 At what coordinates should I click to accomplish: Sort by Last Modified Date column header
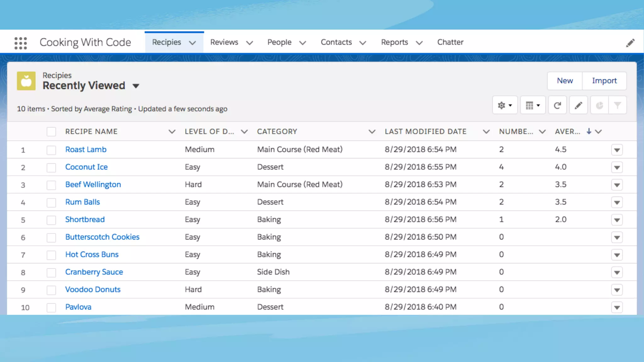coord(425,132)
